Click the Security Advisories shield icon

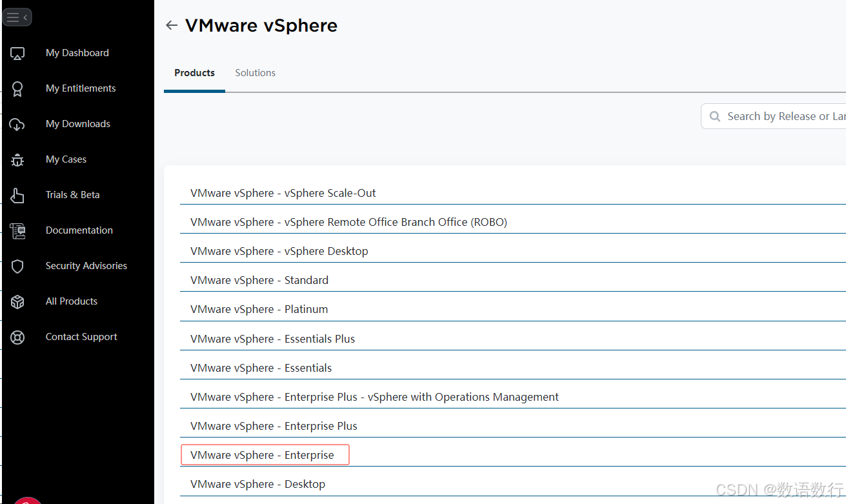click(17, 267)
